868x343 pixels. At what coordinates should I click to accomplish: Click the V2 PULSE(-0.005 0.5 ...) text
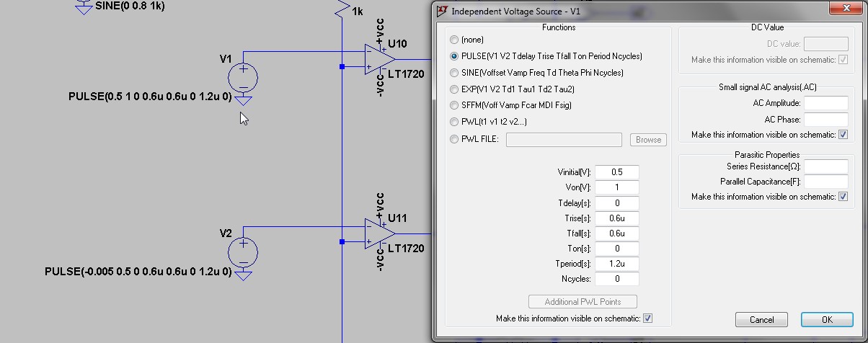click(138, 272)
